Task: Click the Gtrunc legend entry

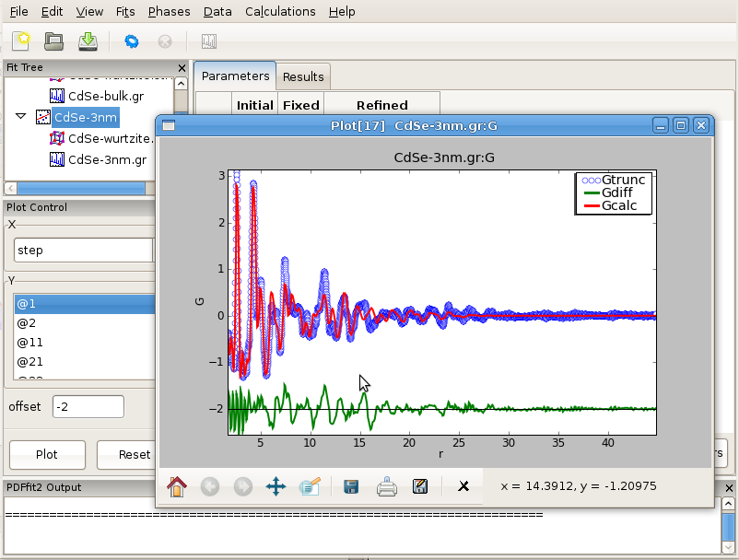Action: (613, 180)
